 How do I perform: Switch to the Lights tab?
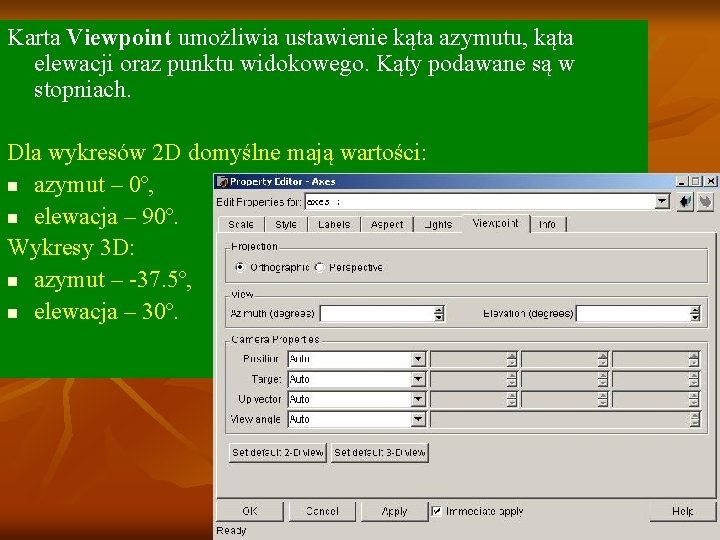tap(438, 225)
